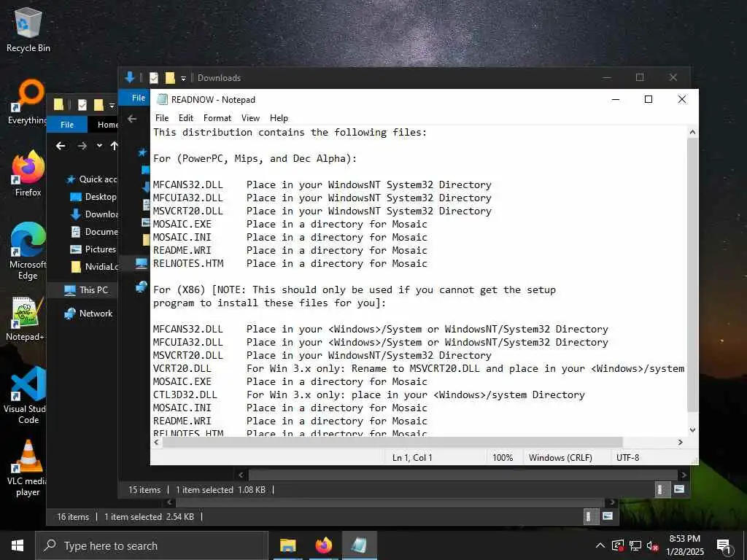Show hidden system tray icons
The height and width of the screenshot is (560, 747).
[x=600, y=545]
